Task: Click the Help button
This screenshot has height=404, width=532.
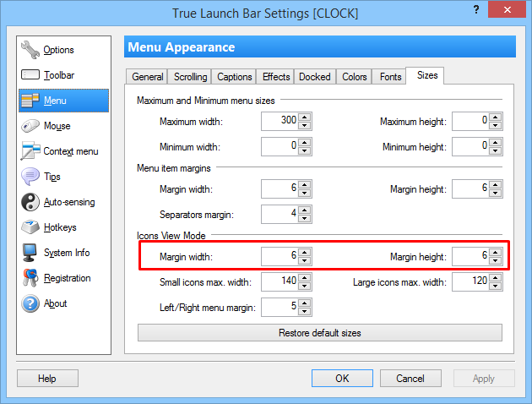Action: [x=47, y=378]
